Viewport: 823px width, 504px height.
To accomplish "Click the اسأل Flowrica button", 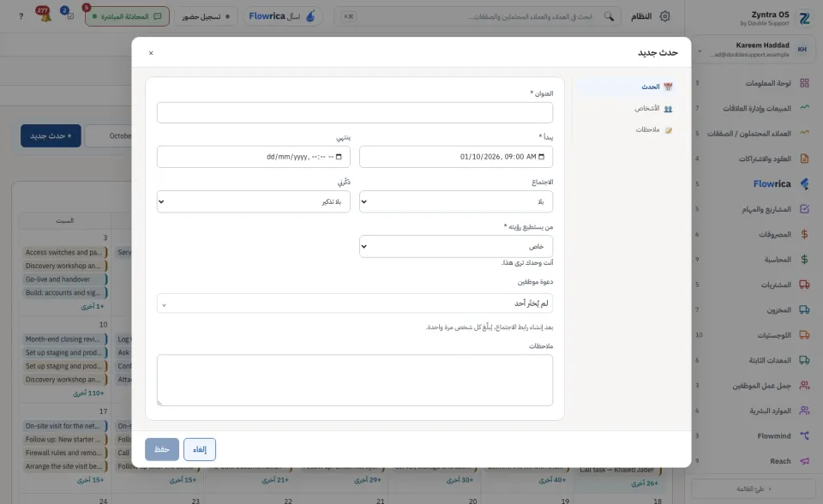I will (282, 16).
